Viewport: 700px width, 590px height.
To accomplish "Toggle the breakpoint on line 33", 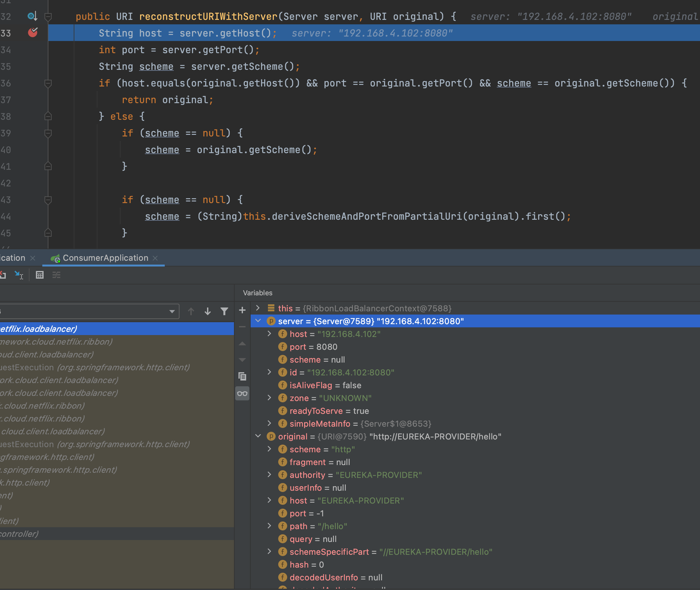I will 32,33.
